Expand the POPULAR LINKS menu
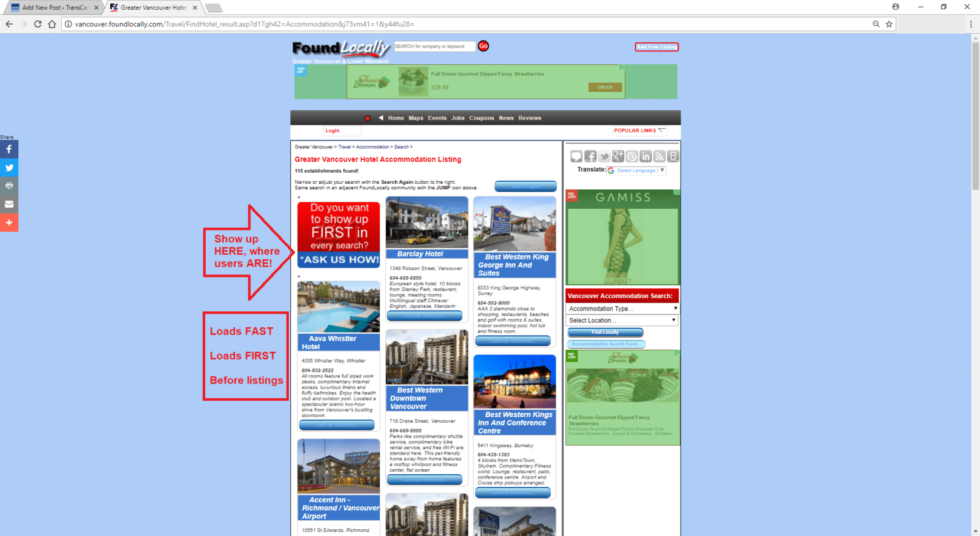This screenshot has height=536, width=980. pyautogui.click(x=639, y=130)
